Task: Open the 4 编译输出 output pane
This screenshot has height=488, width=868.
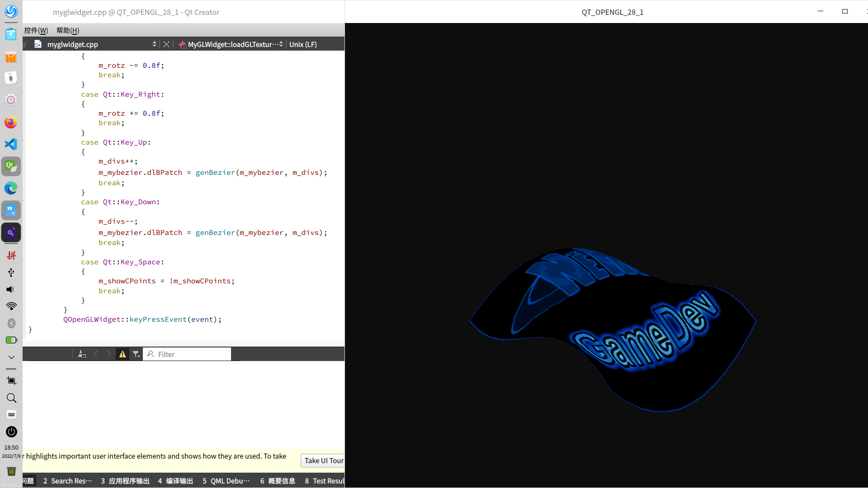Action: pyautogui.click(x=175, y=481)
